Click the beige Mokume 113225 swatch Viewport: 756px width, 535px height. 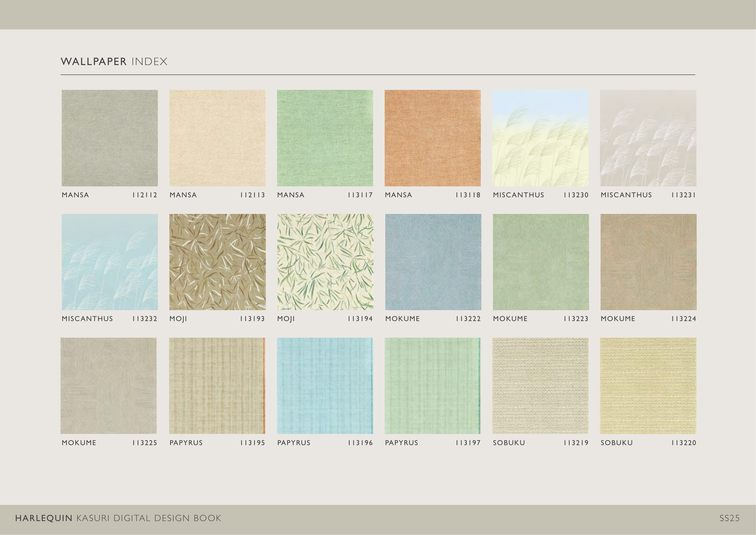109,386
